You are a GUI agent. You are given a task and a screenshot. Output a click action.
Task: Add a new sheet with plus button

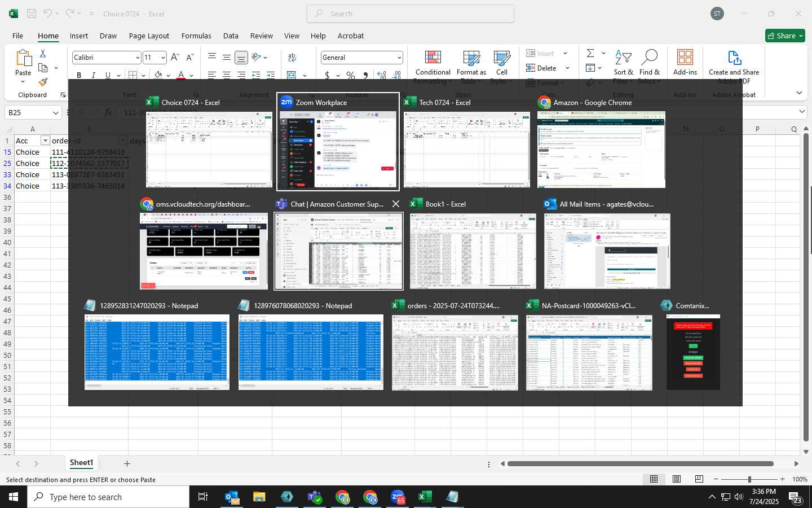click(x=127, y=463)
